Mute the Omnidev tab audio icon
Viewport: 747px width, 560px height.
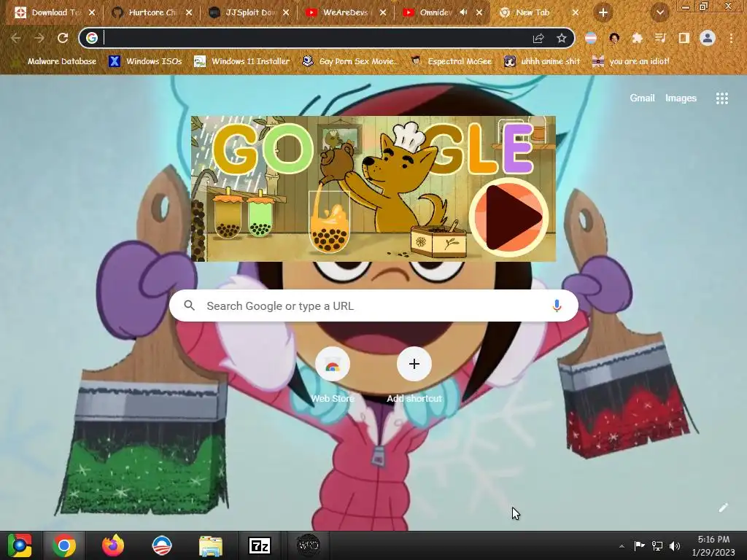click(x=463, y=12)
